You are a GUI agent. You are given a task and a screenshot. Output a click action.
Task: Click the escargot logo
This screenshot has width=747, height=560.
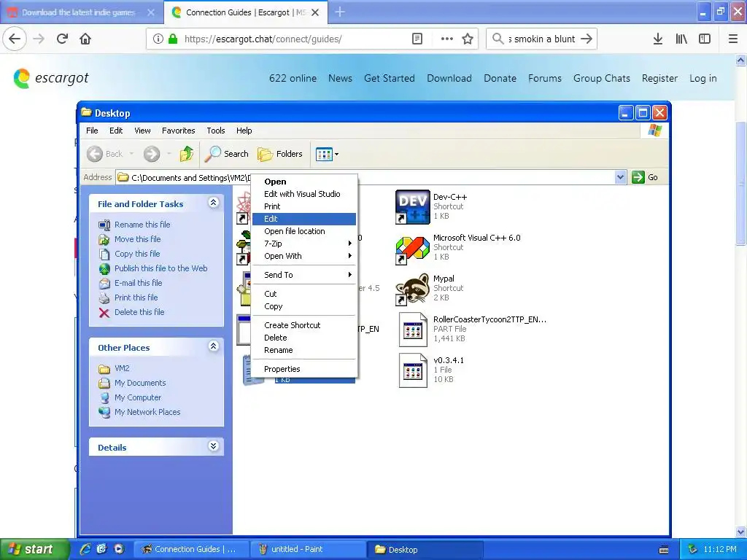pyautogui.click(x=51, y=78)
